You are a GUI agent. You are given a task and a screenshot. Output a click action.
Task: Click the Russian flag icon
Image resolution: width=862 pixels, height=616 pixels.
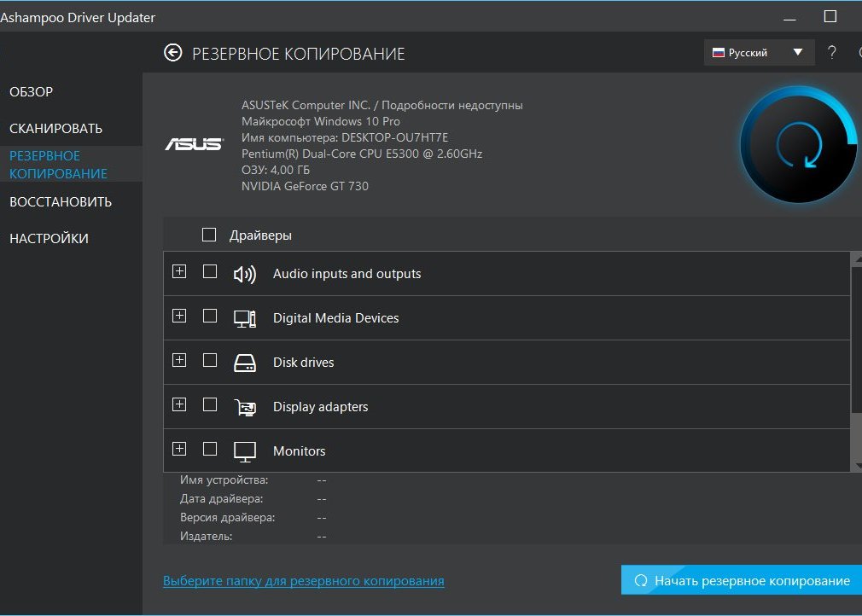719,53
